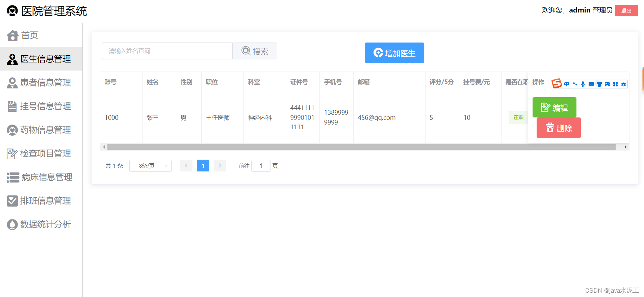The width and height of the screenshot is (644, 297).
Task: Navigate to 检查项目管理
Action: tap(41, 153)
